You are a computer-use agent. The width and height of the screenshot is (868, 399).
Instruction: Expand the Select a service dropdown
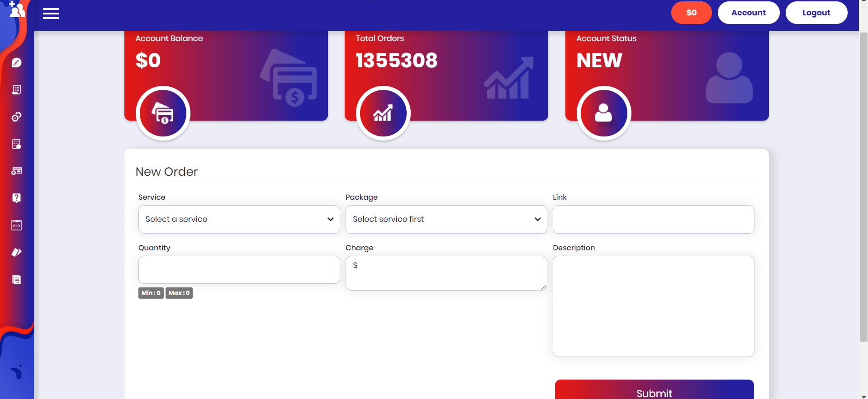coord(239,219)
